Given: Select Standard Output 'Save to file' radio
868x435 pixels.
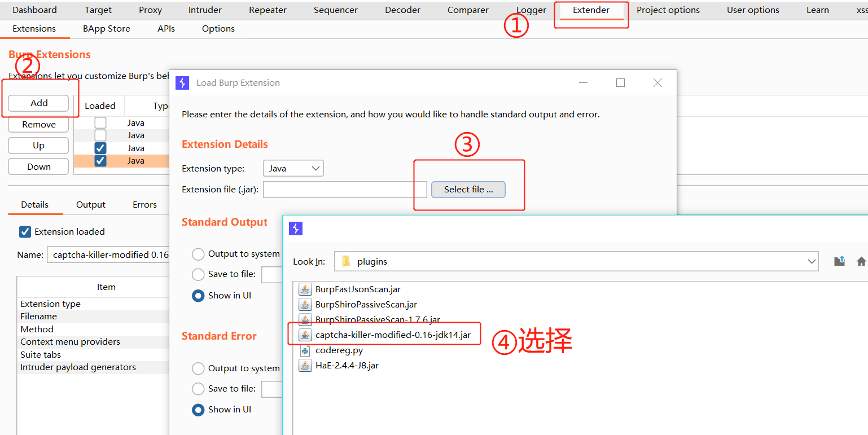Looking at the screenshot, I should [x=198, y=275].
